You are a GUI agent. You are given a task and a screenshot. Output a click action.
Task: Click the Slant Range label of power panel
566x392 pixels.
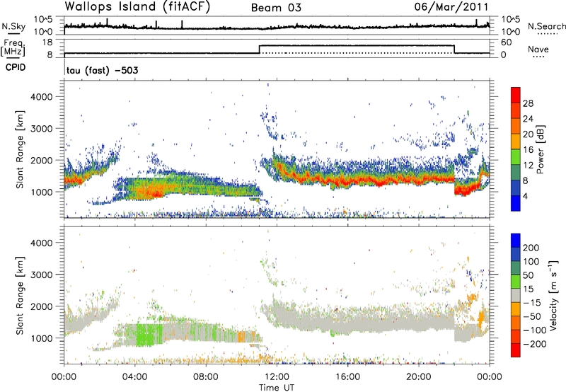pyautogui.click(x=20, y=149)
